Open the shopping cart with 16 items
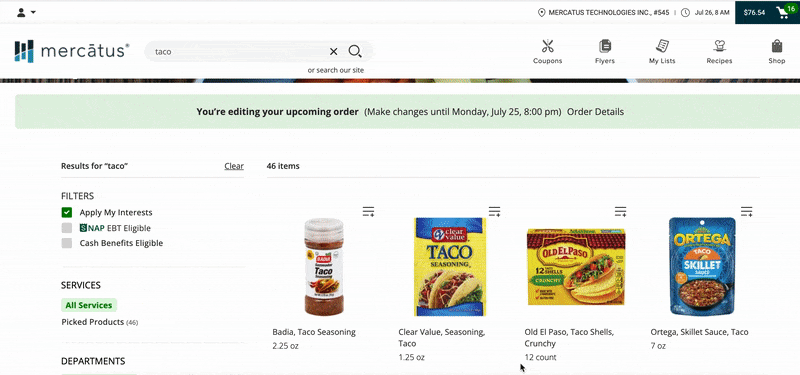800x375 pixels. coord(782,12)
